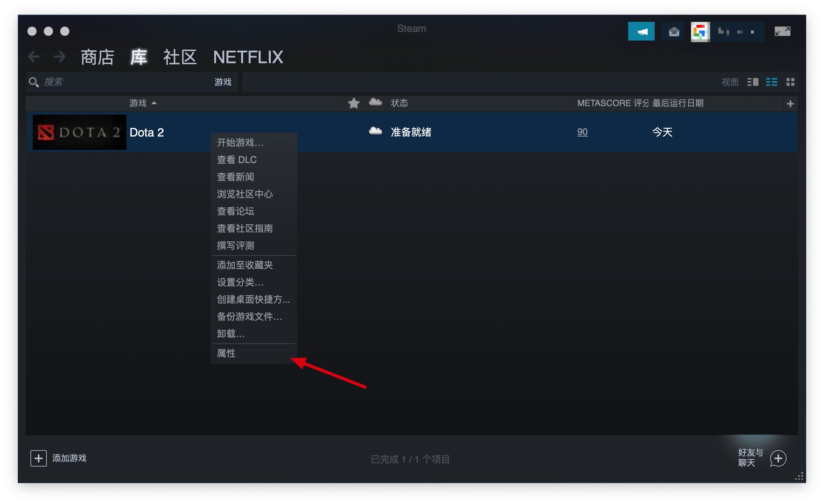Open the 游戏 filter beside search box
The image size is (824, 504).
click(x=223, y=82)
